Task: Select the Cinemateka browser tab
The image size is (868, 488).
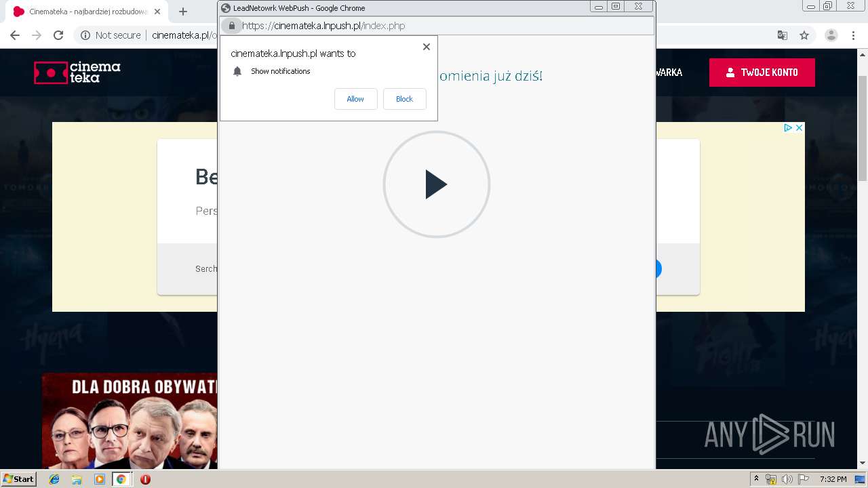Action: 87,12
